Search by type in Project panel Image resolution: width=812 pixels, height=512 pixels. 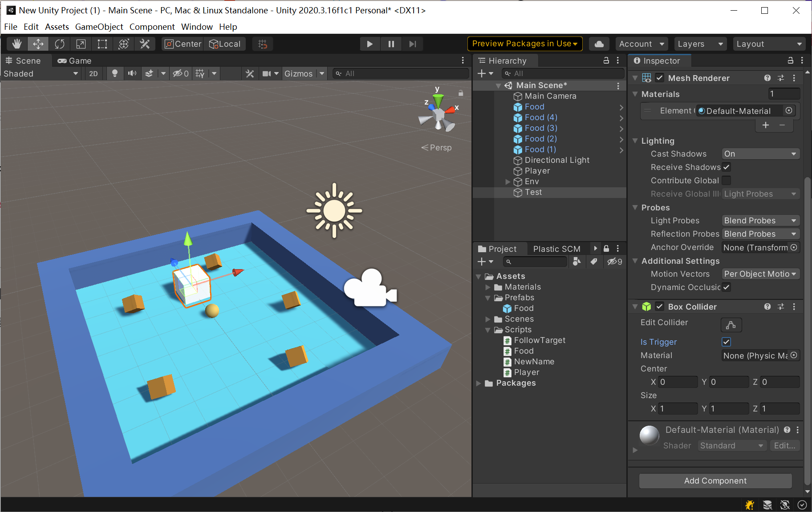(577, 262)
